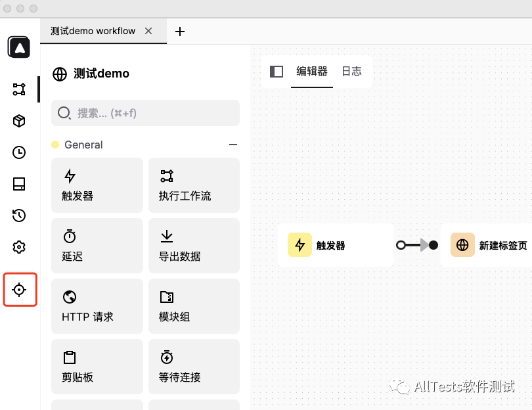The image size is (532, 410).
Task: Open the packages cube icon
Action: coord(19,121)
